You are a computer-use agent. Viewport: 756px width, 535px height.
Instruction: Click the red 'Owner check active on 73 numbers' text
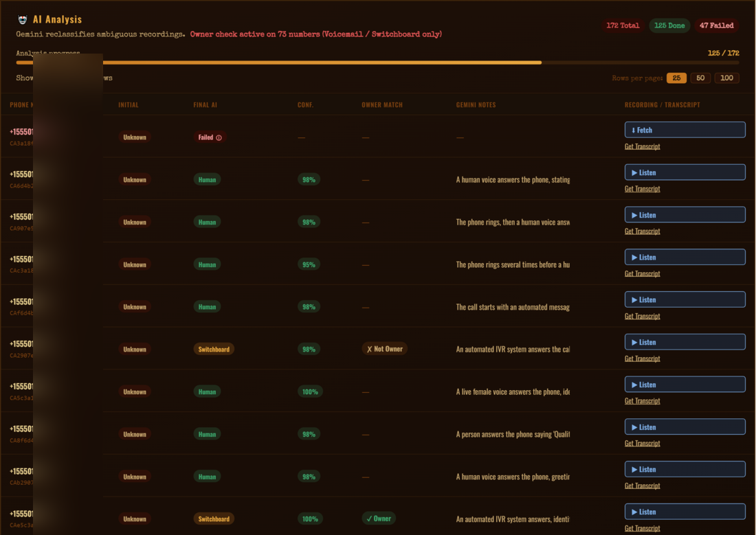tap(316, 34)
